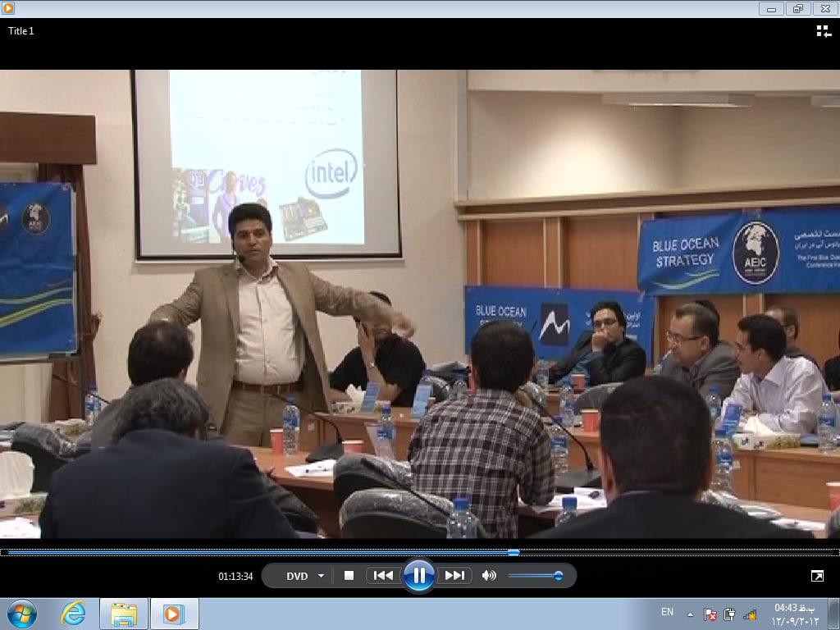Open the Windows Start menu
The height and width of the screenshot is (630, 840).
pos(22,614)
